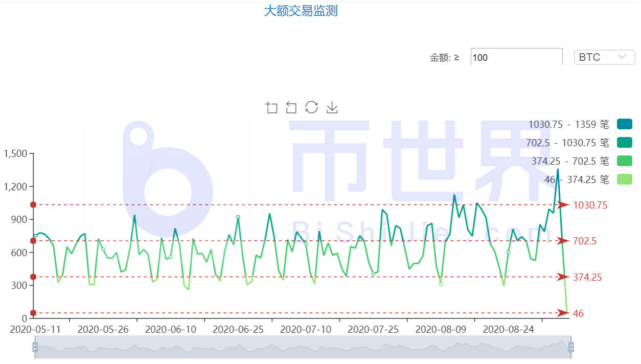The height and width of the screenshot is (364, 641).
Task: Click the zoom reset icon in the chart toolbox
Action: 291,107
